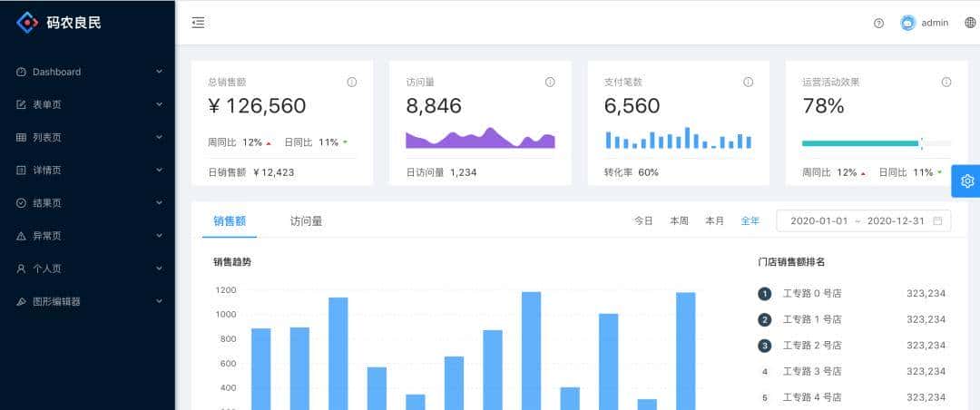980x410 pixels.
Task: Click end date 2020-12-31 field
Action: 897,220
